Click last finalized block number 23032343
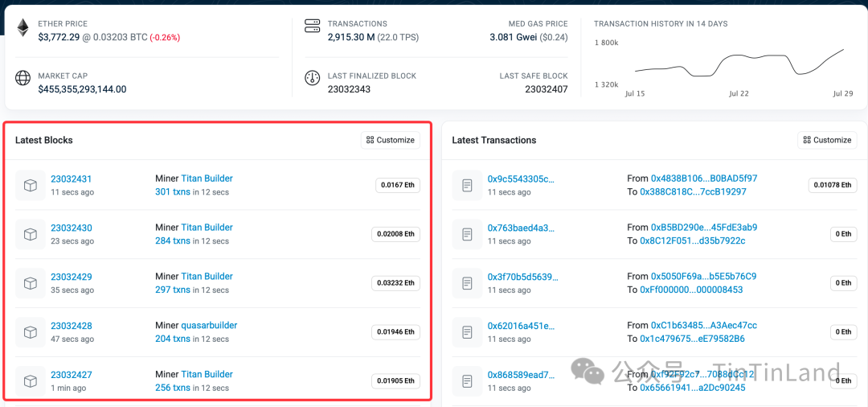 [349, 88]
